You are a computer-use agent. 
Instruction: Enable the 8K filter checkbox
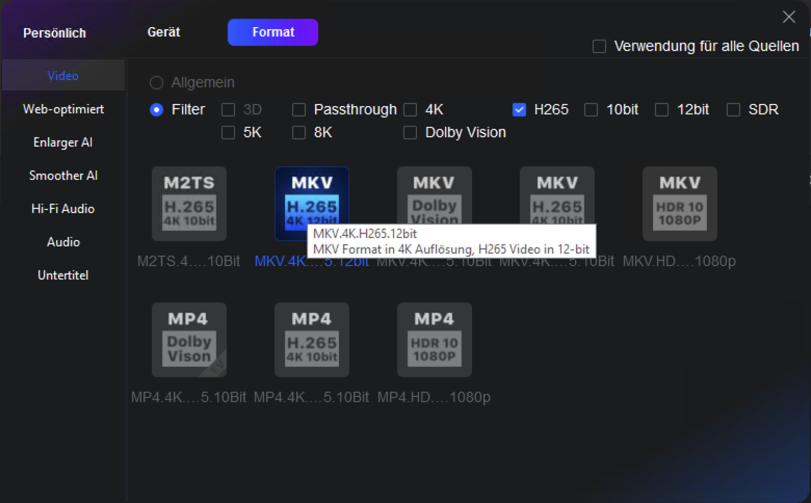[299, 133]
